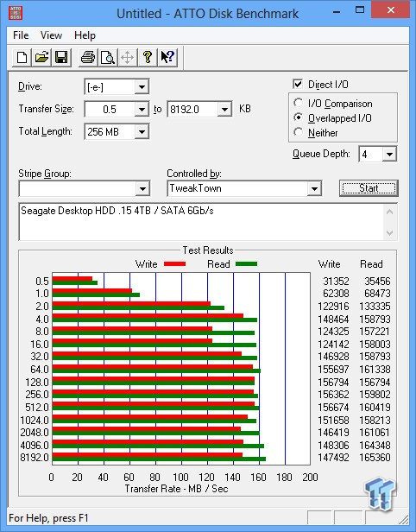Image resolution: width=416 pixels, height=532 pixels.
Task: Open the File menu
Action: pos(21,35)
